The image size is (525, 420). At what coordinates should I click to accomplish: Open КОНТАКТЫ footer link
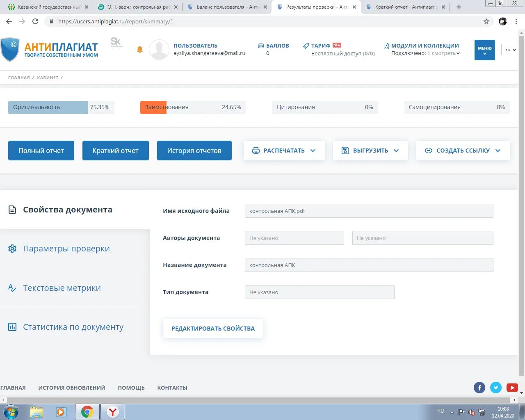(x=172, y=388)
